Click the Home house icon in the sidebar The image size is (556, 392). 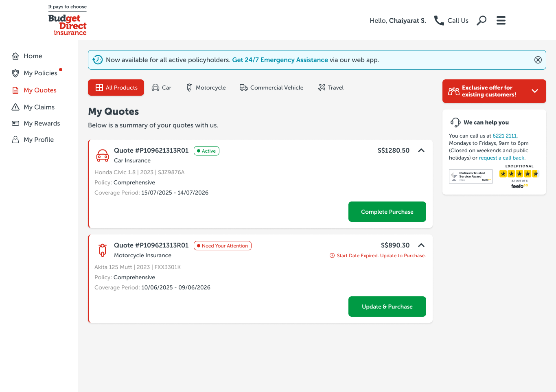pyautogui.click(x=15, y=56)
